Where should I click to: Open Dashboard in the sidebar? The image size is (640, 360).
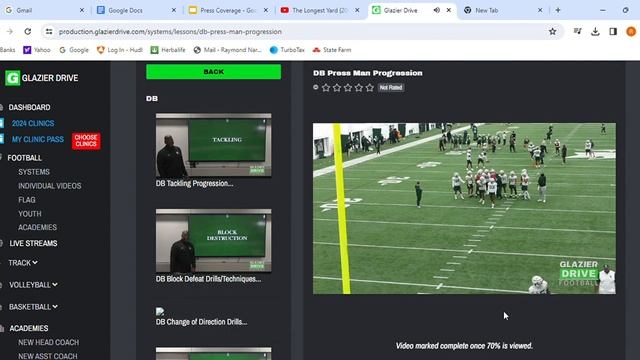coord(29,107)
